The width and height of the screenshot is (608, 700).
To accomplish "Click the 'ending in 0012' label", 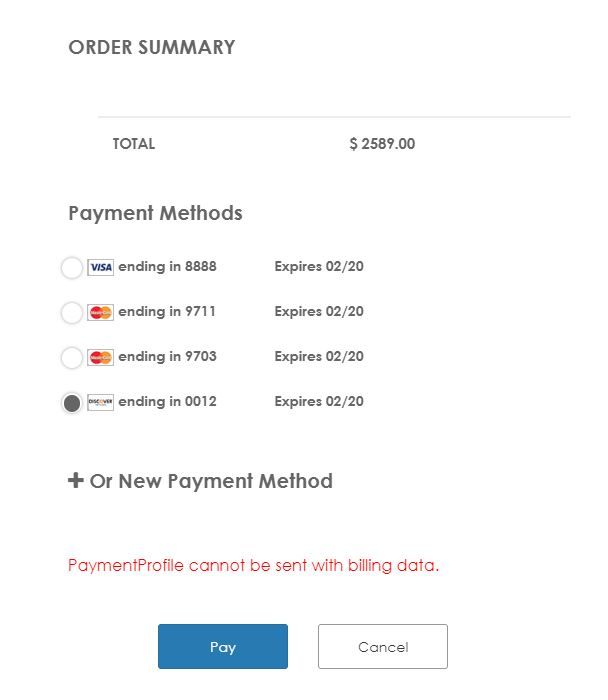I will click(x=167, y=402).
